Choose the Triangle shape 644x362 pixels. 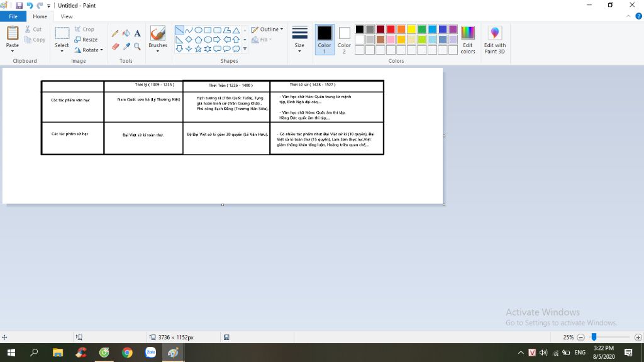(236, 30)
